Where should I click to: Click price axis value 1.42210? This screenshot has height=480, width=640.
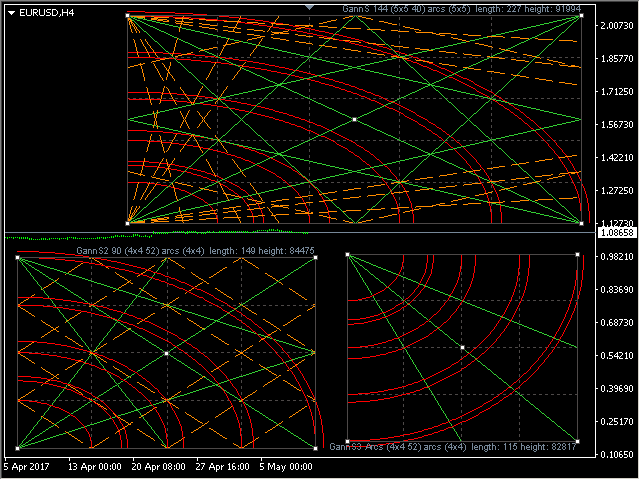[617, 158]
